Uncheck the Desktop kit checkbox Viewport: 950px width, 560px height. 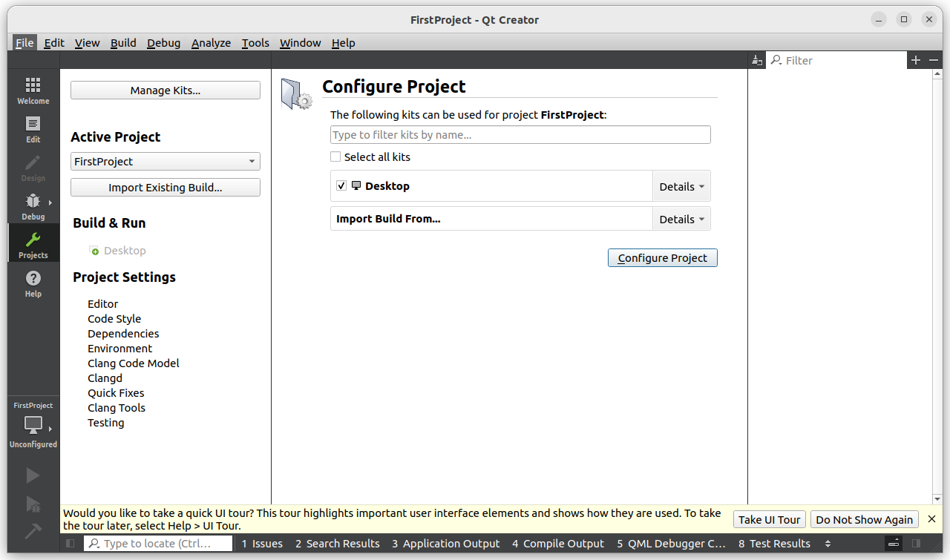pyautogui.click(x=341, y=186)
